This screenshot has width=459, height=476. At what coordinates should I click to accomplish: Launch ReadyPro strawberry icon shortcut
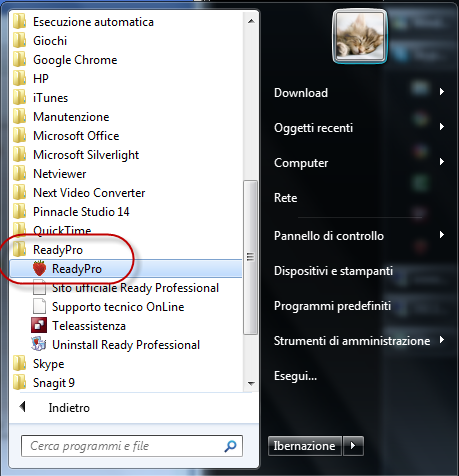39,268
